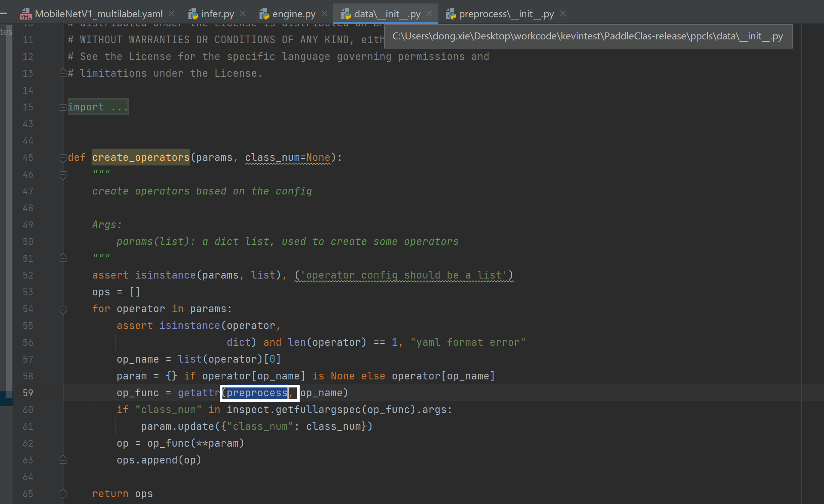Click the '# limitations under the License.' comment

pos(165,73)
